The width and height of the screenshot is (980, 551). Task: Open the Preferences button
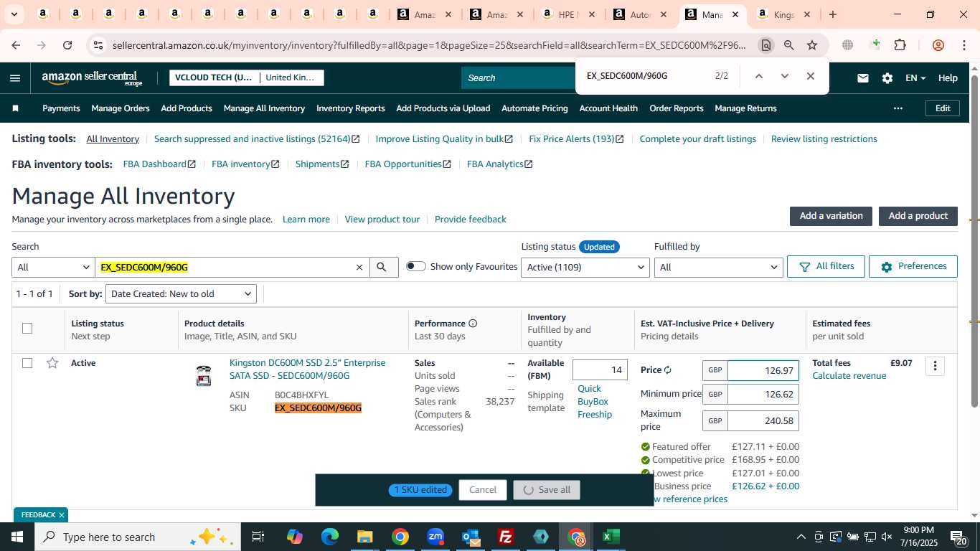tap(913, 266)
